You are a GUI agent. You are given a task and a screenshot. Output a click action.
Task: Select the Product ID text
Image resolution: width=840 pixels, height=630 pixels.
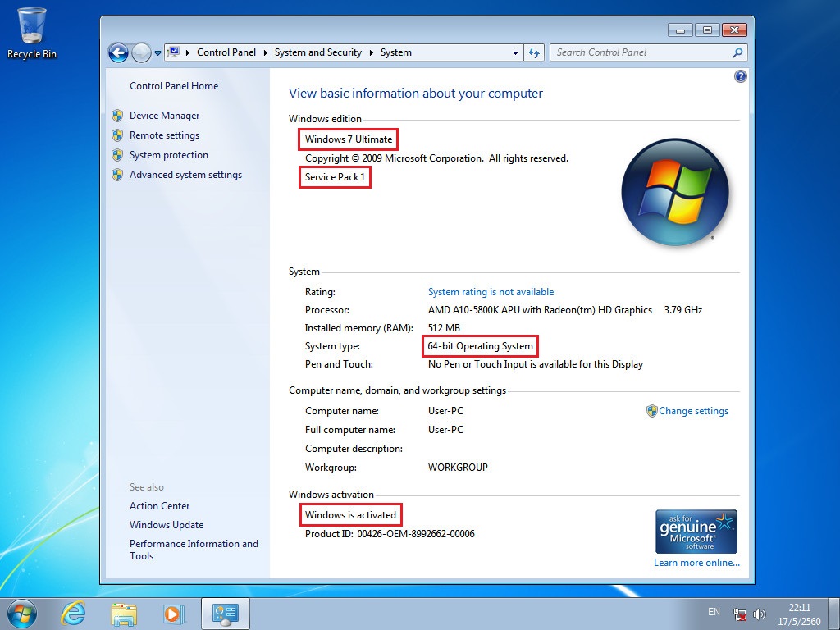click(390, 533)
